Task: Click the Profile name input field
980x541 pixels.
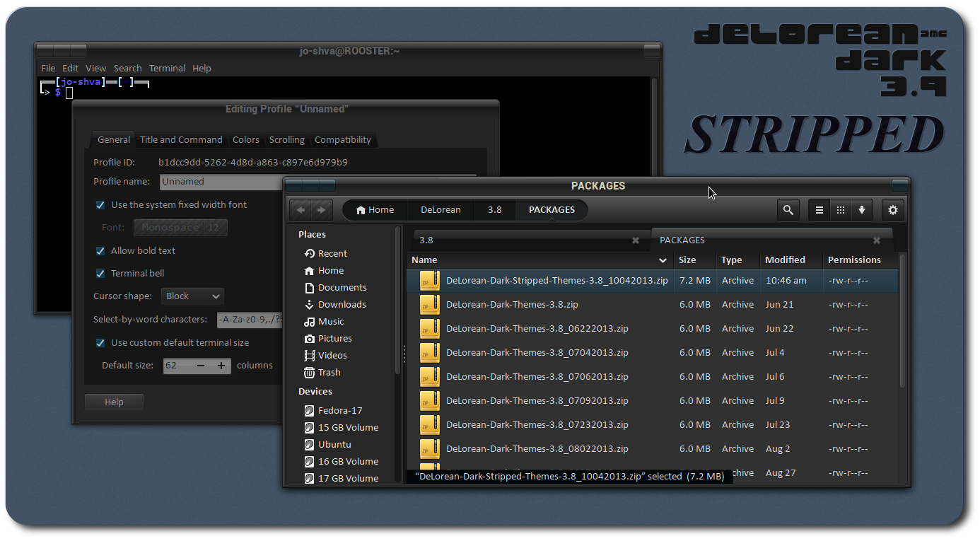Action: (x=318, y=182)
